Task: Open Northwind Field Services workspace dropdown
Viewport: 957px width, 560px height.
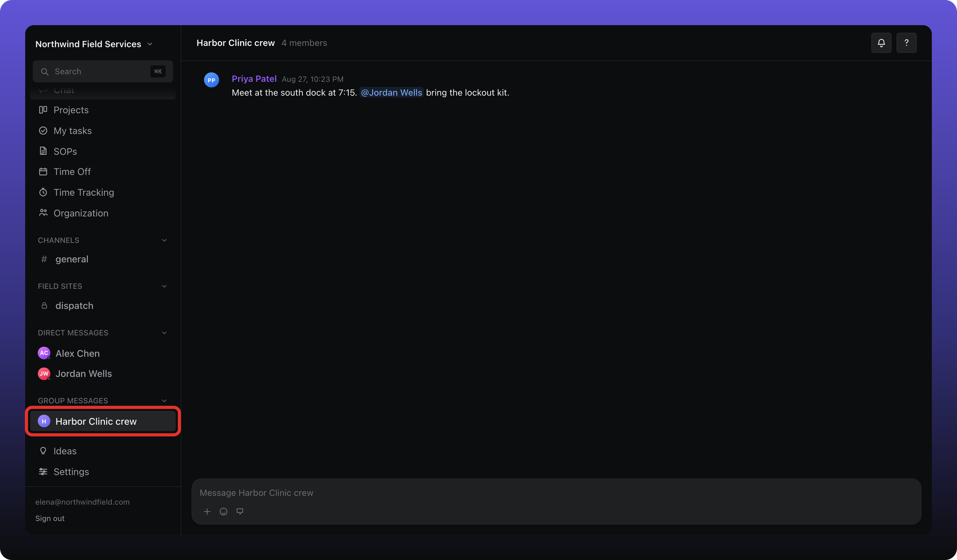Action: (x=94, y=44)
